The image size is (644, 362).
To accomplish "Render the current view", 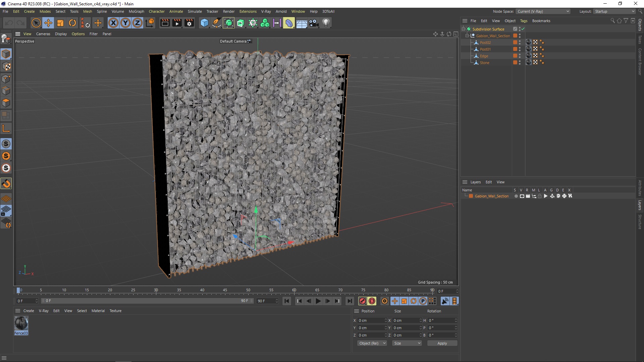I will 165,23.
